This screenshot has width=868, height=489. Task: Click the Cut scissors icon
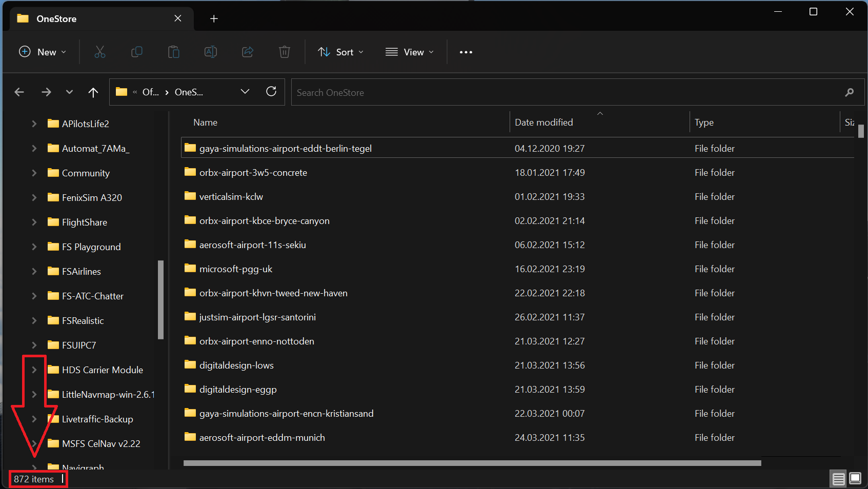[x=100, y=52]
